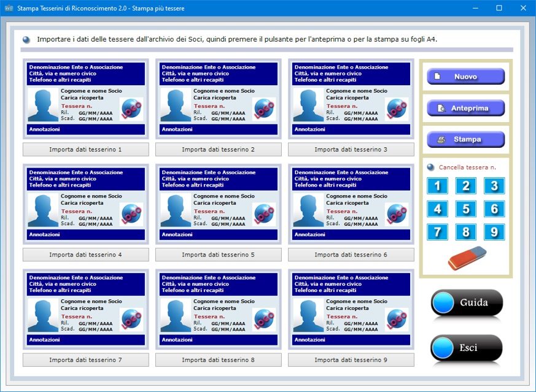The height and width of the screenshot is (392, 536).
Task: Maximize the Stampa Tesserini window
Action: coord(499,8)
